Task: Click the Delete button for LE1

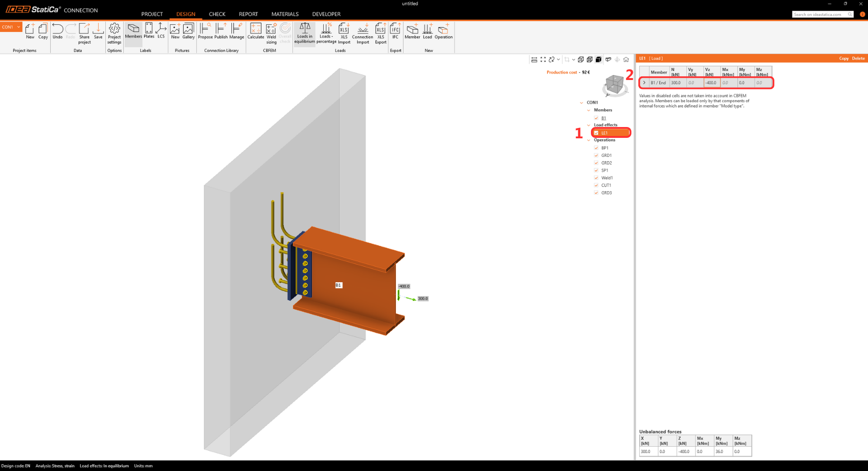Action: point(858,58)
